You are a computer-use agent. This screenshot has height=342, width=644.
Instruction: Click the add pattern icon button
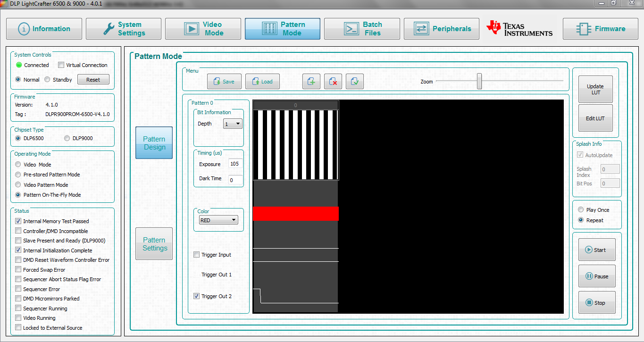311,81
